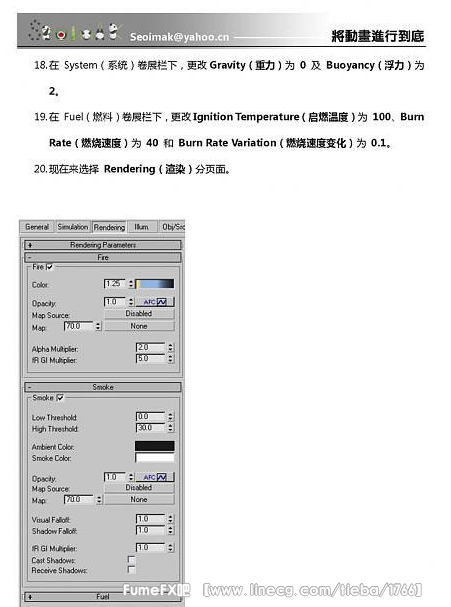Open the Illum tab
This screenshot has height=607, width=451.
(141, 226)
